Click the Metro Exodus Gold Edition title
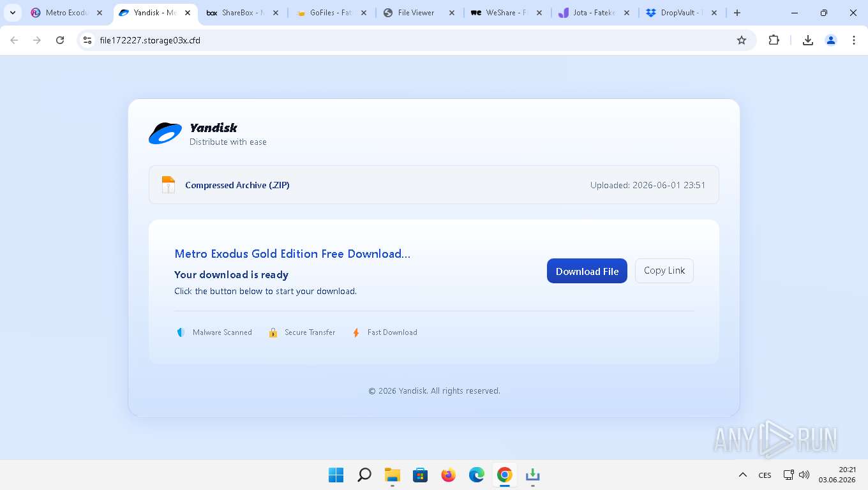This screenshot has width=868, height=490. 292,253
